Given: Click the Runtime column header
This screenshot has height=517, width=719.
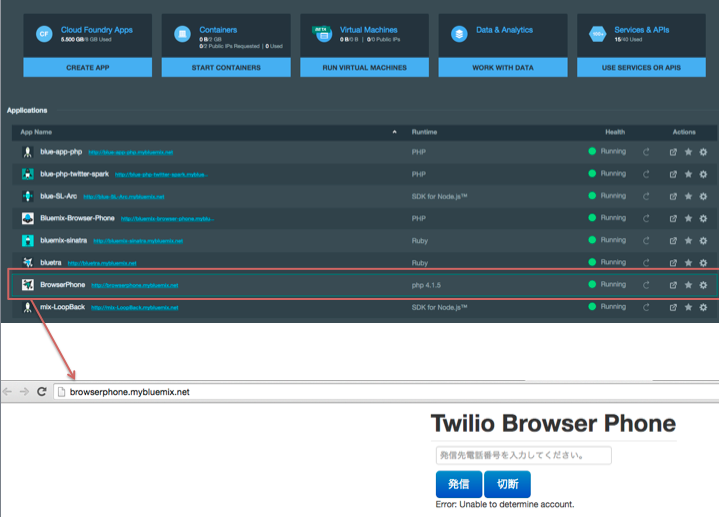Looking at the screenshot, I should pyautogui.click(x=424, y=132).
